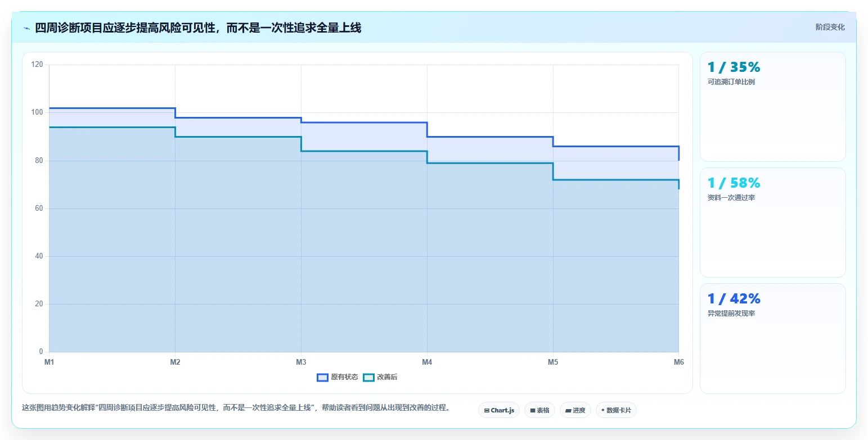
Task: Click the 100 y-axis tick label
Action: point(37,112)
